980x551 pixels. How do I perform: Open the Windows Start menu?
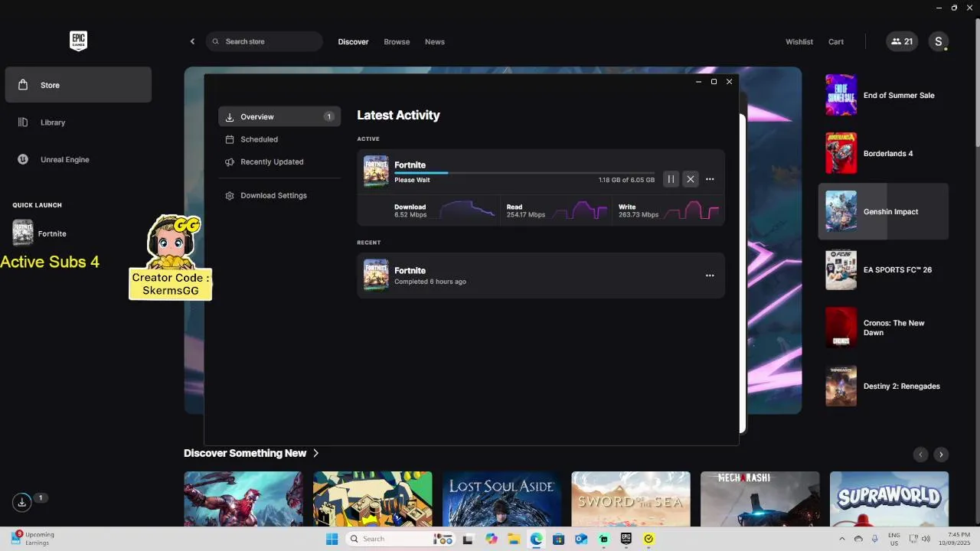tap(332, 539)
